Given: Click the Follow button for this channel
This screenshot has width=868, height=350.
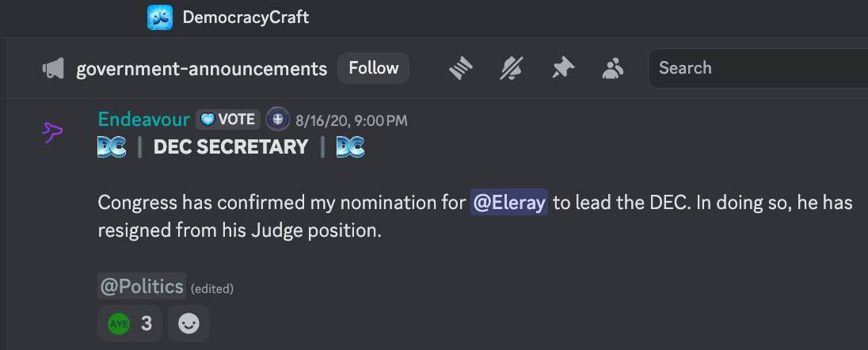Looking at the screenshot, I should coord(374,68).
